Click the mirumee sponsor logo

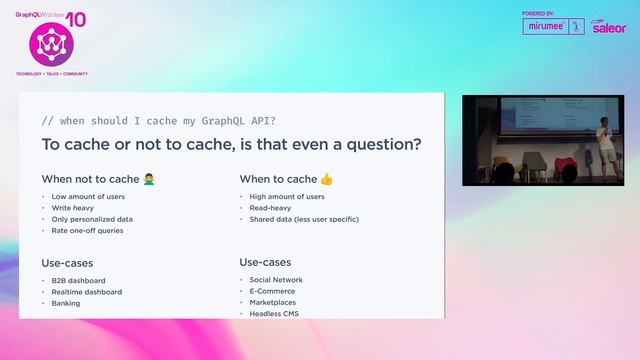pos(553,27)
